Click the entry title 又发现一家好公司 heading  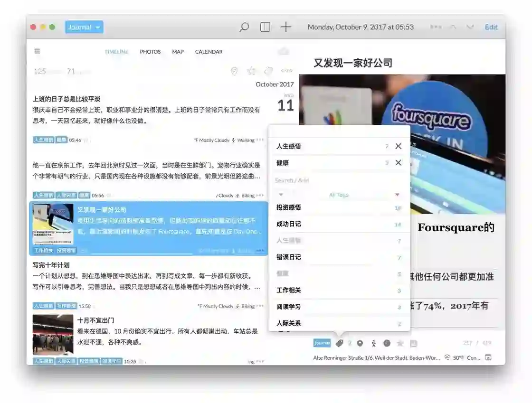pos(353,63)
